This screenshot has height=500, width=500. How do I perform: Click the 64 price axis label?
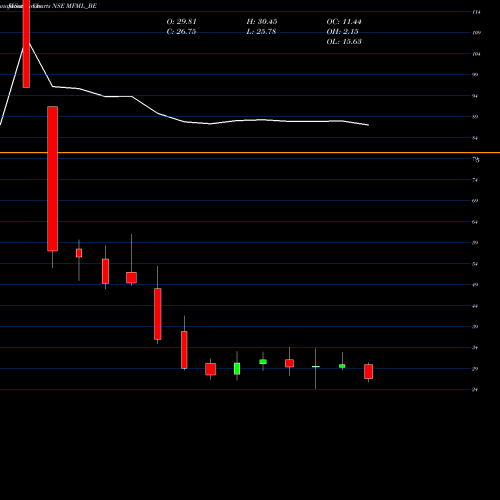coord(475,222)
